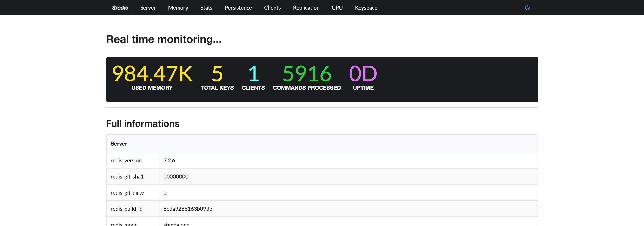Click the green commands processed number
Screen dimensions: 644x226
coord(307,74)
